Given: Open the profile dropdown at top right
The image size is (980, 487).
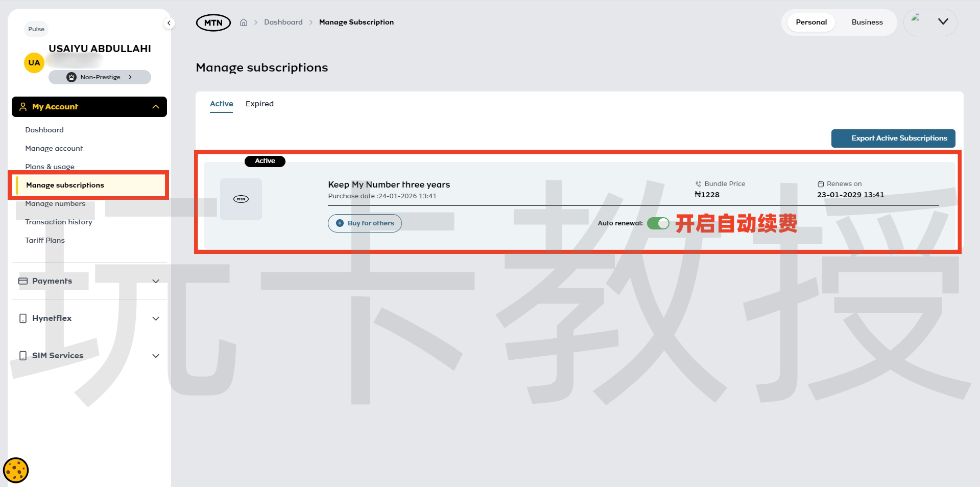Looking at the screenshot, I should (943, 22).
